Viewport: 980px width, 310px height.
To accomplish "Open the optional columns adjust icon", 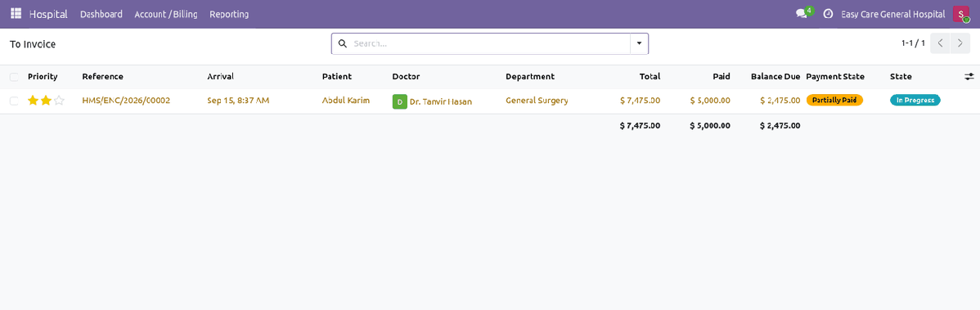I will click(x=969, y=76).
